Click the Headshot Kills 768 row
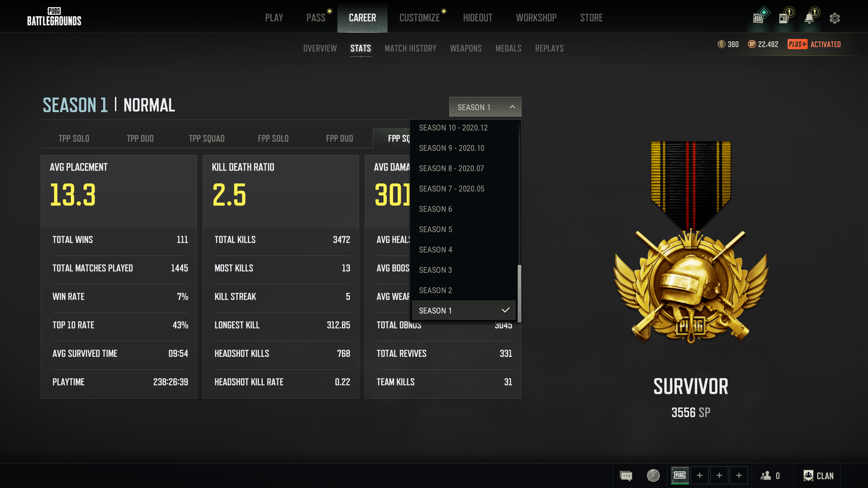 (x=282, y=353)
